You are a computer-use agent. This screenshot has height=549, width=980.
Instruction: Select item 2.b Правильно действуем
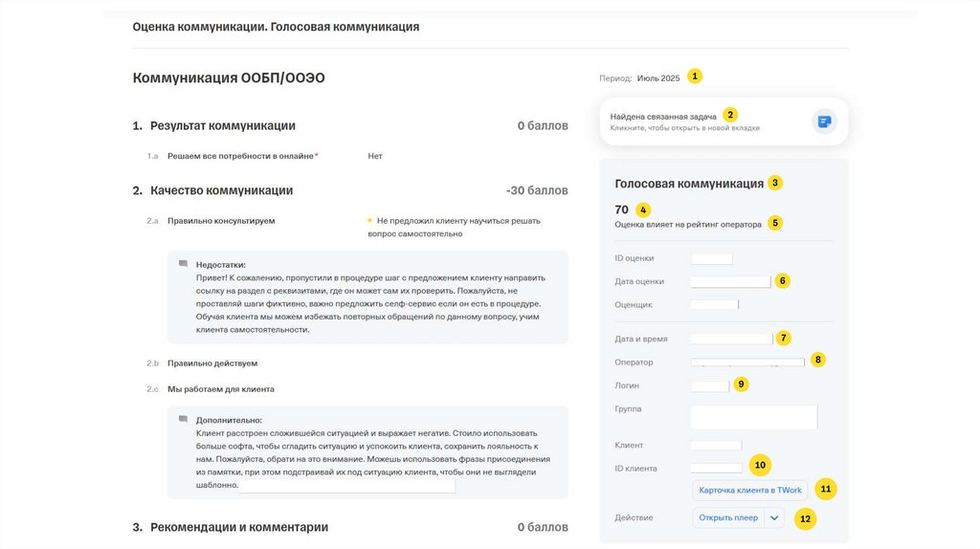click(x=212, y=363)
